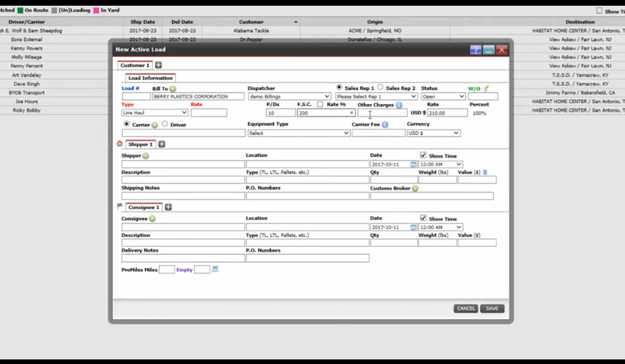Click the W/O edit pencil icon
Image resolution: width=625 pixels, height=364 pixels.
485,89
